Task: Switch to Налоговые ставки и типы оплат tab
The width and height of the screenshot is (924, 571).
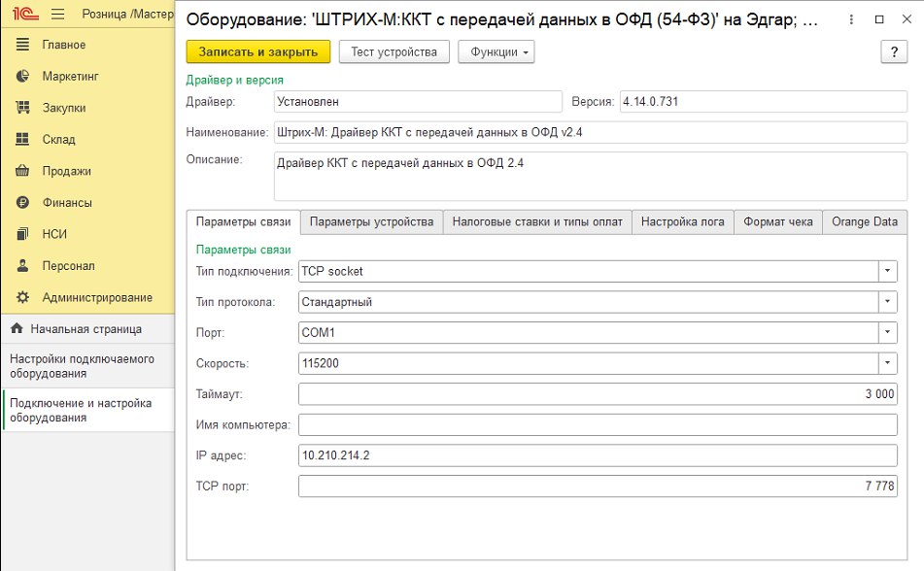Action: [537, 222]
